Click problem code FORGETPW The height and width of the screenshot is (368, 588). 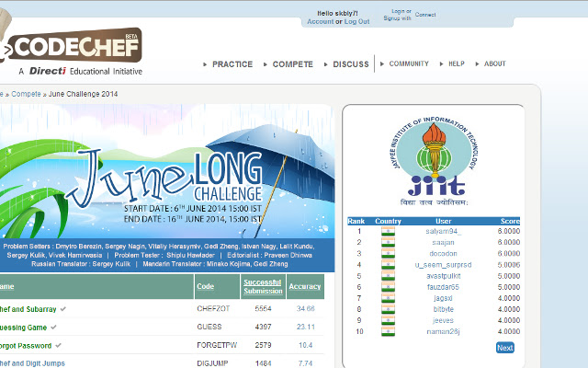217,345
